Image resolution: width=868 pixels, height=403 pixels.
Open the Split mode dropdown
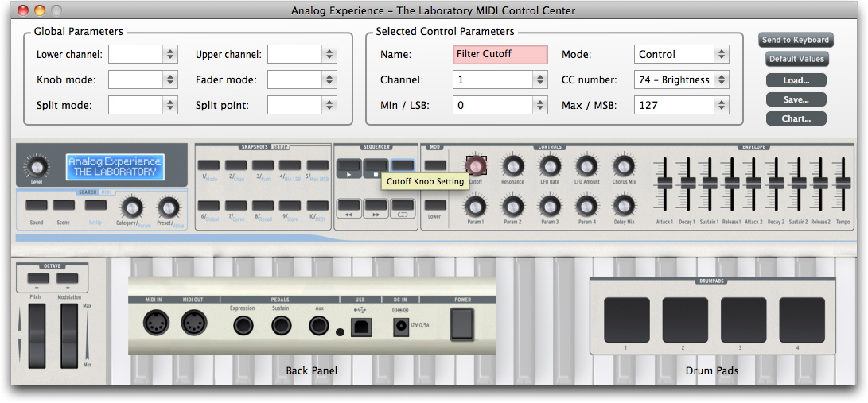tap(143, 105)
